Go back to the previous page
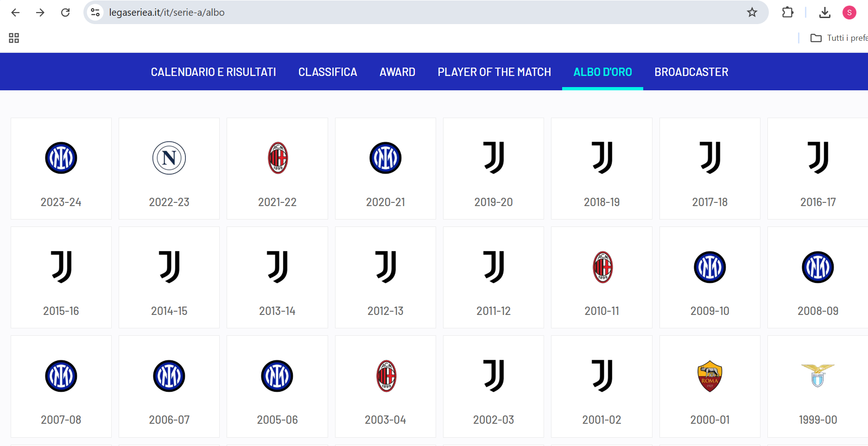The height and width of the screenshot is (446, 868). tap(15, 13)
